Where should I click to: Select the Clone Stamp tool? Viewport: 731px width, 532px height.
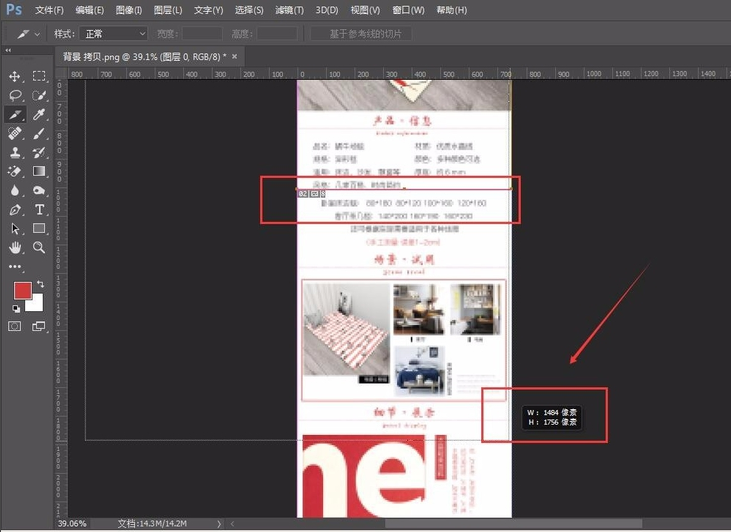coord(15,152)
